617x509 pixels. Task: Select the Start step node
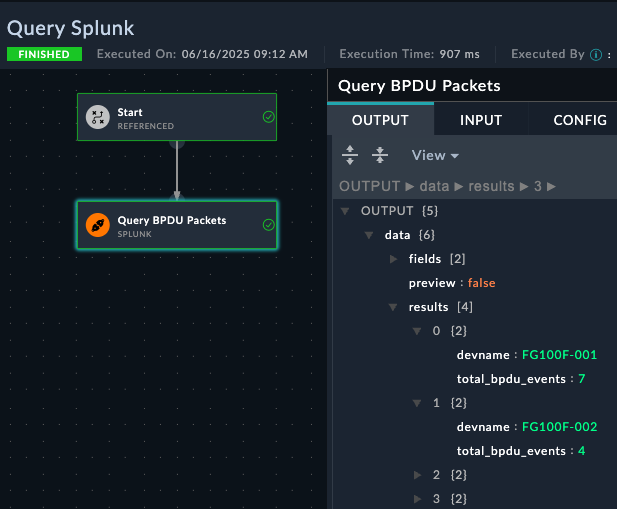(177, 117)
